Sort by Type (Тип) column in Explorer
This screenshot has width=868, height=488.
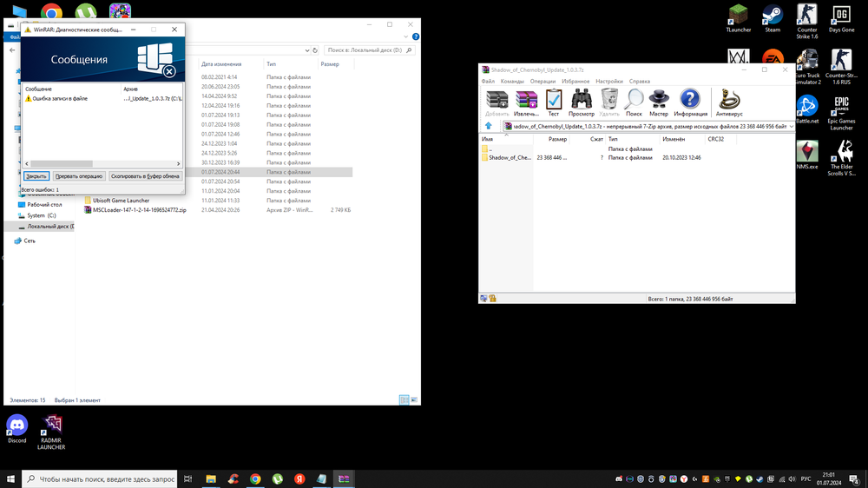(271, 64)
